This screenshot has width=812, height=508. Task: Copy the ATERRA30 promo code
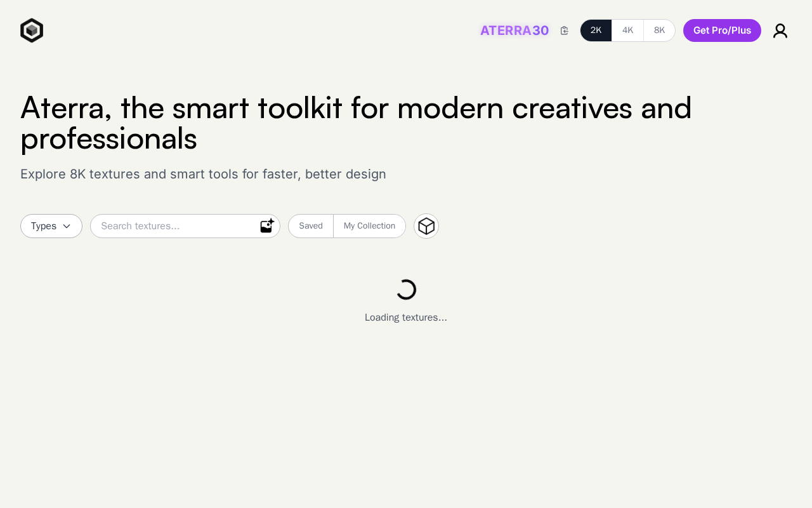click(565, 30)
